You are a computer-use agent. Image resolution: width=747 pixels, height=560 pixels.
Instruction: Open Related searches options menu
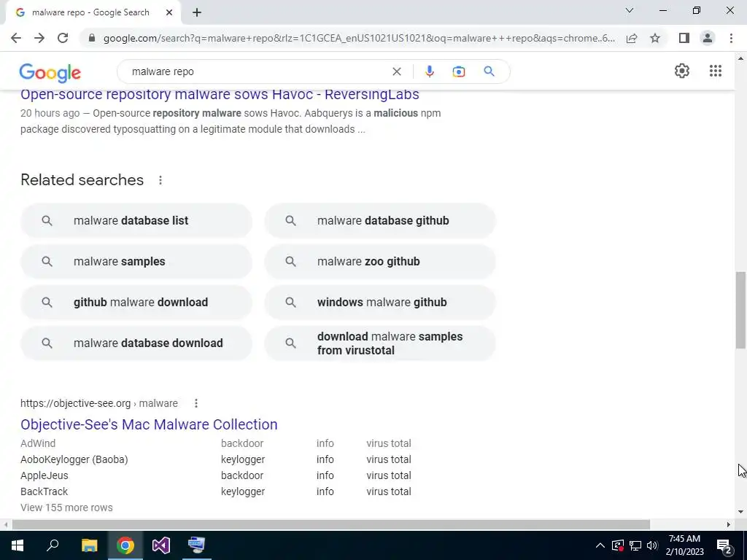[160, 180]
